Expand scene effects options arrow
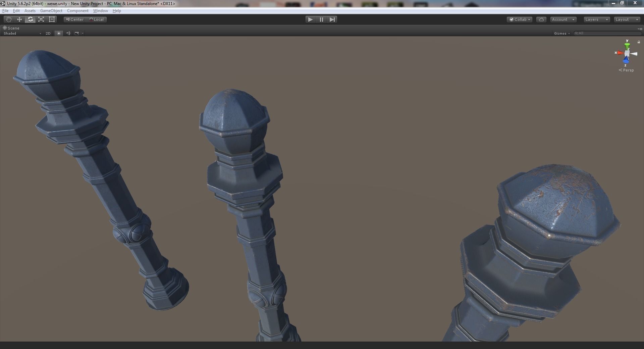This screenshot has height=349, width=644. pyautogui.click(x=83, y=33)
